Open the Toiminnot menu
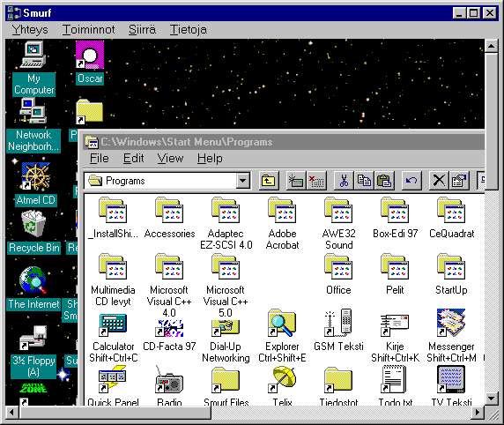The image size is (504, 425). [88, 30]
